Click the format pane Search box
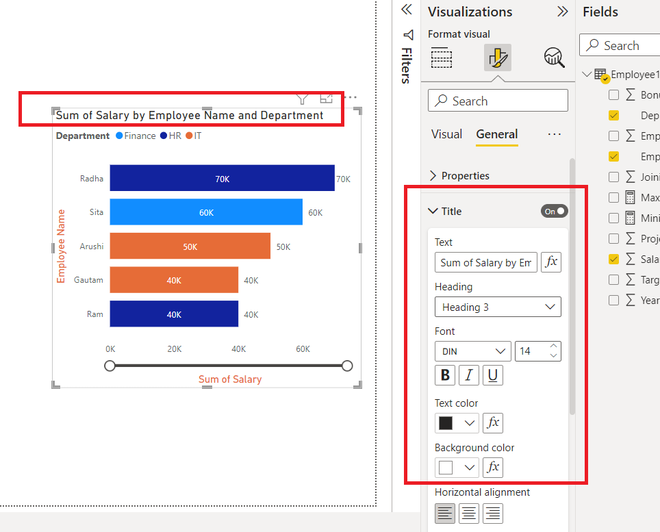Screen dimensions: 660x532 coord(498,101)
